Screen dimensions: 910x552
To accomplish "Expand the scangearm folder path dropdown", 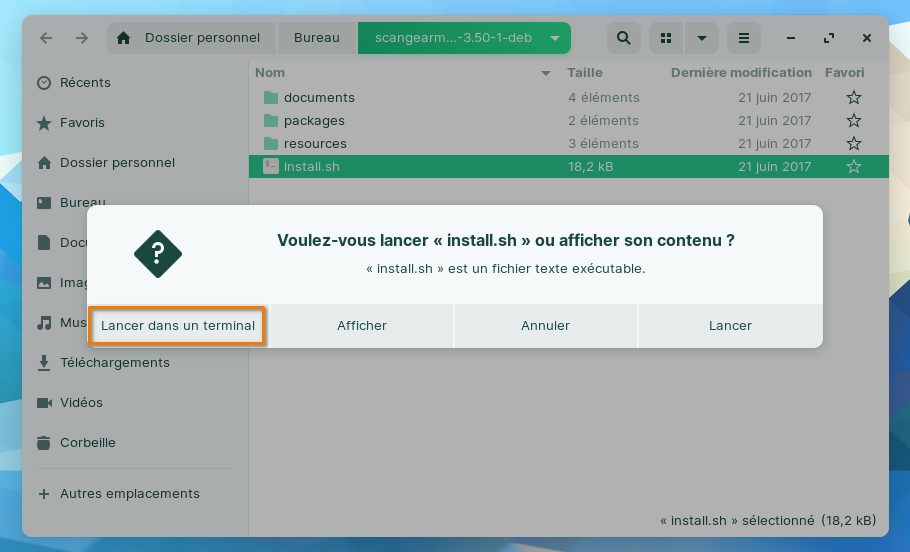I will tap(554, 39).
